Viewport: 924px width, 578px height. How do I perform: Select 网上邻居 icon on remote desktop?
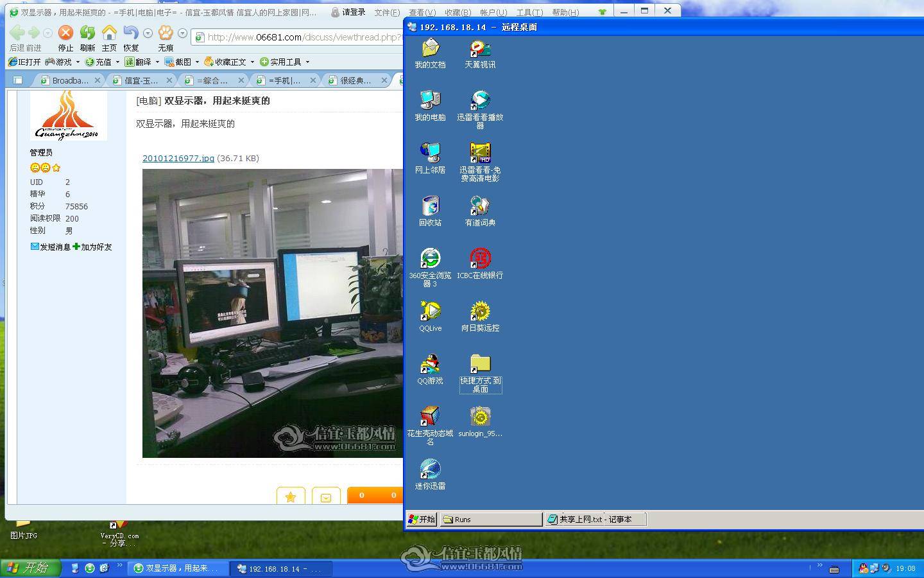click(430, 159)
